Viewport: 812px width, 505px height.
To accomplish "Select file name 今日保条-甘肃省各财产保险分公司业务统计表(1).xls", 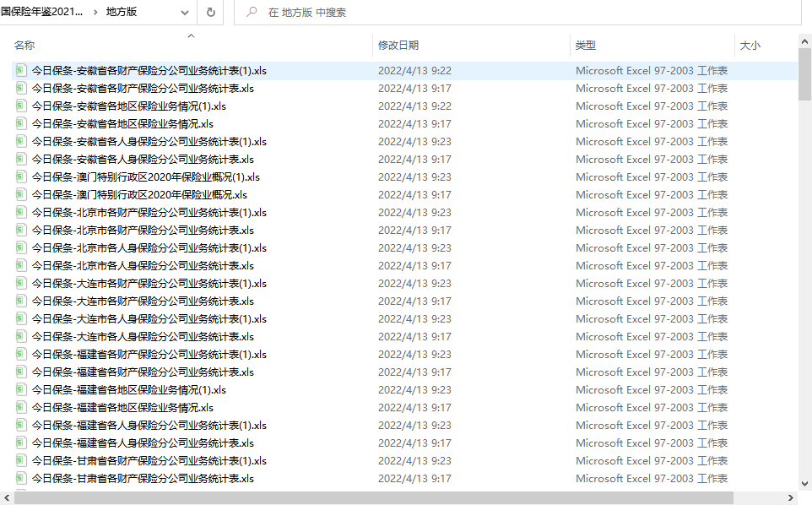I will [x=149, y=460].
